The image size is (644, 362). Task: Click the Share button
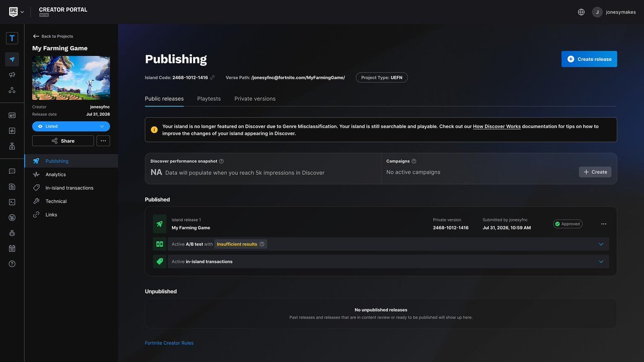click(63, 141)
